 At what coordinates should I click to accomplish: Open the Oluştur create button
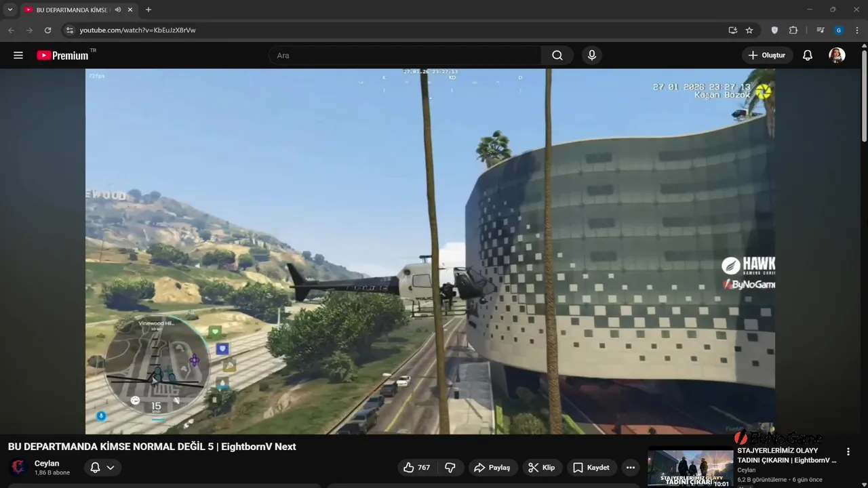(x=768, y=56)
